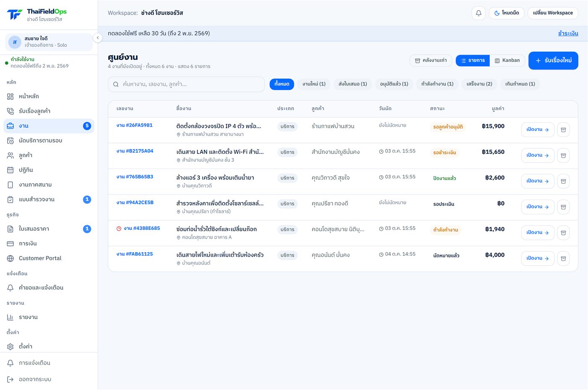Archive job #4388E685 with its archive icon

coord(563,233)
